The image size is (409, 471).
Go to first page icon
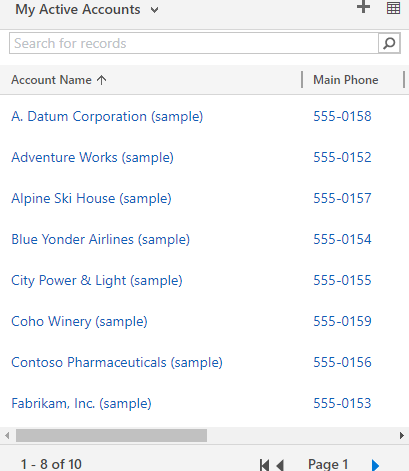(x=264, y=464)
